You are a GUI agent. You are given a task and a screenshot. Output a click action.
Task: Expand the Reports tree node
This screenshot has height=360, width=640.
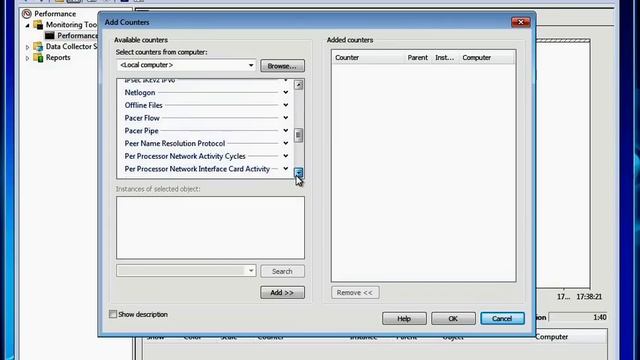[x=27, y=58]
